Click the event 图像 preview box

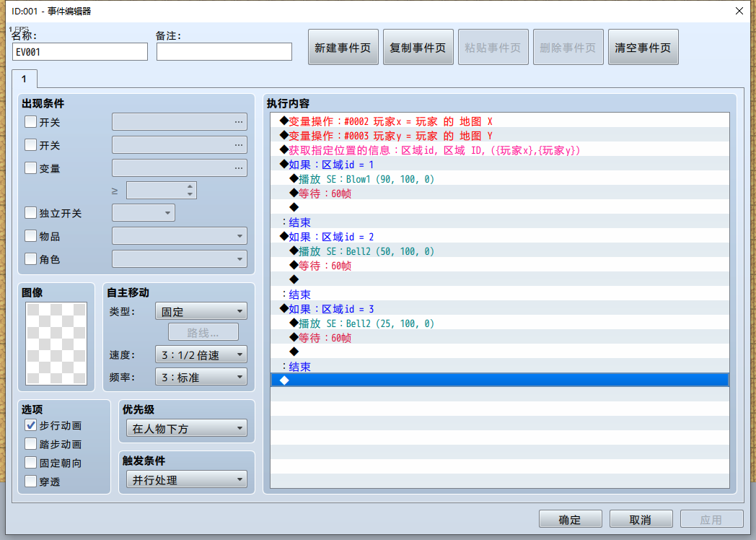tap(56, 344)
